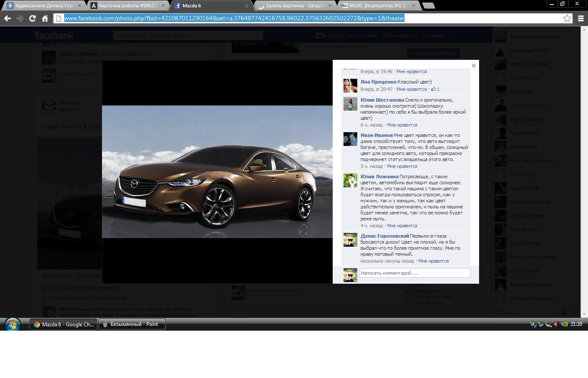Open chat settings gear icon

pyautogui.click(x=563, y=312)
